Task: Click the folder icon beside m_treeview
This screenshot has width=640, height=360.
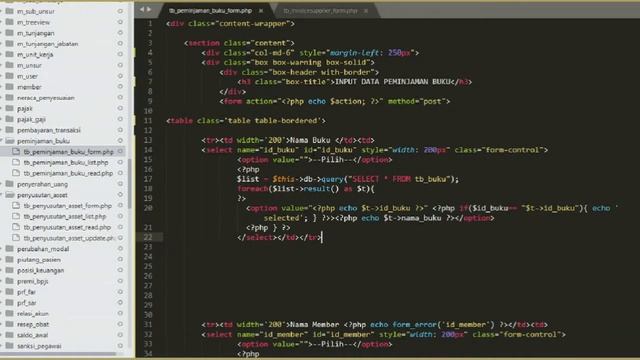Action: [x=9, y=22]
